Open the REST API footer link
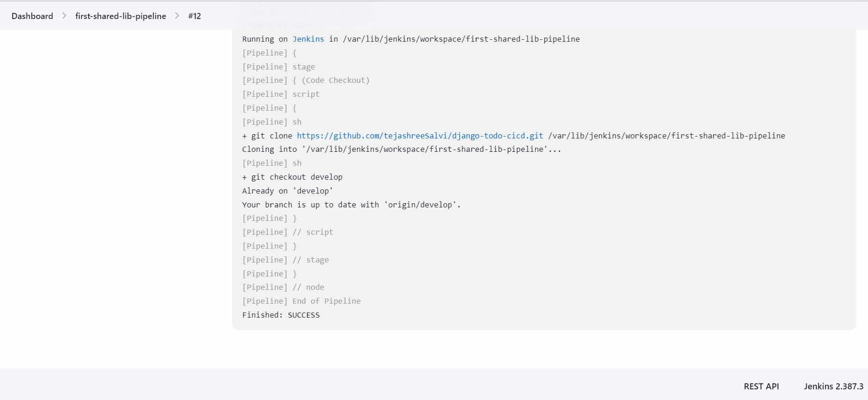This screenshot has width=868, height=400. (761, 386)
